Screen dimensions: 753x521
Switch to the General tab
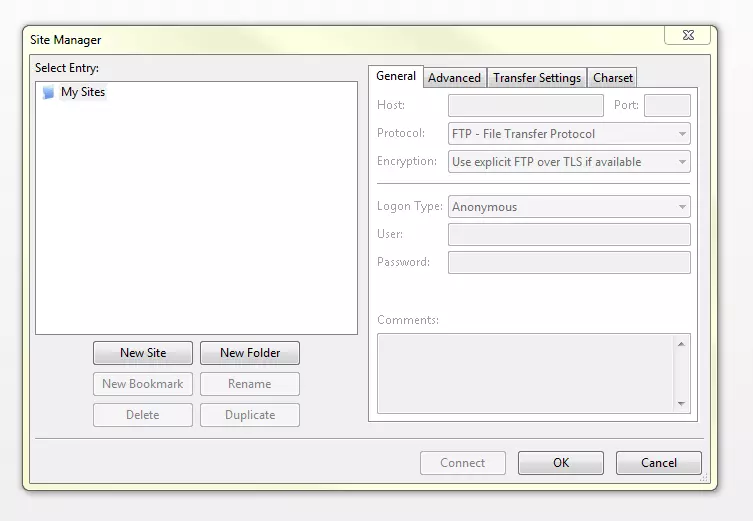coord(396,76)
